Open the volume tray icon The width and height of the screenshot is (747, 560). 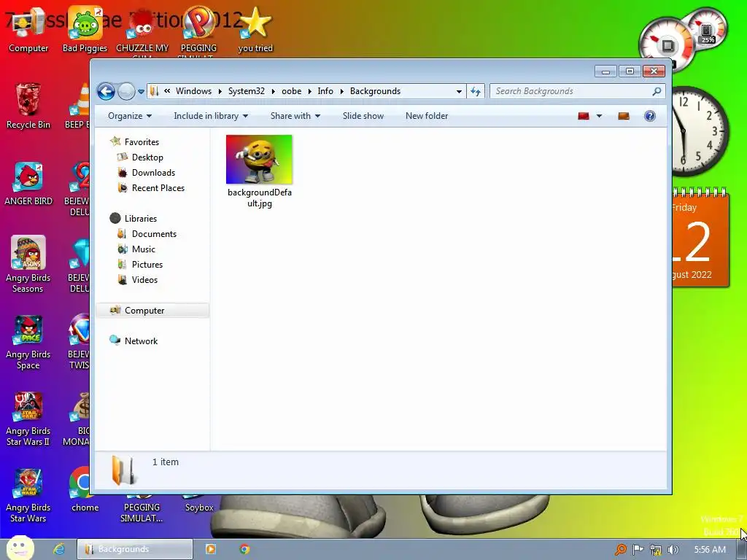[673, 550]
